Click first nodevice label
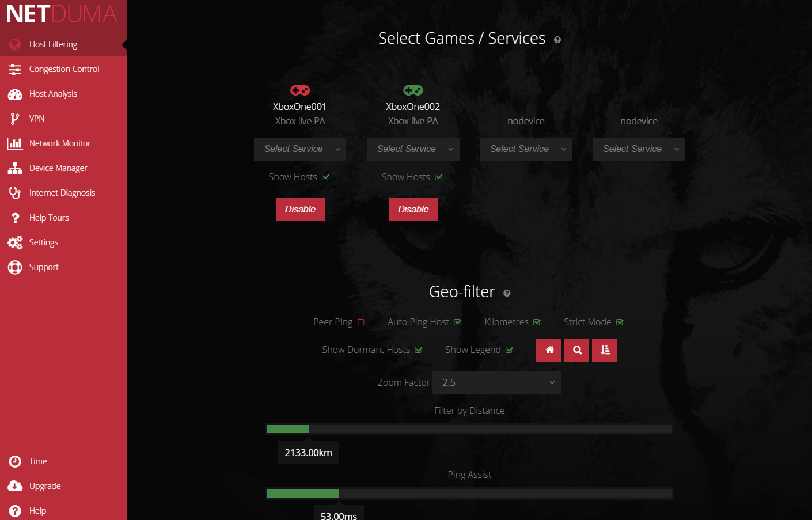 (x=526, y=121)
